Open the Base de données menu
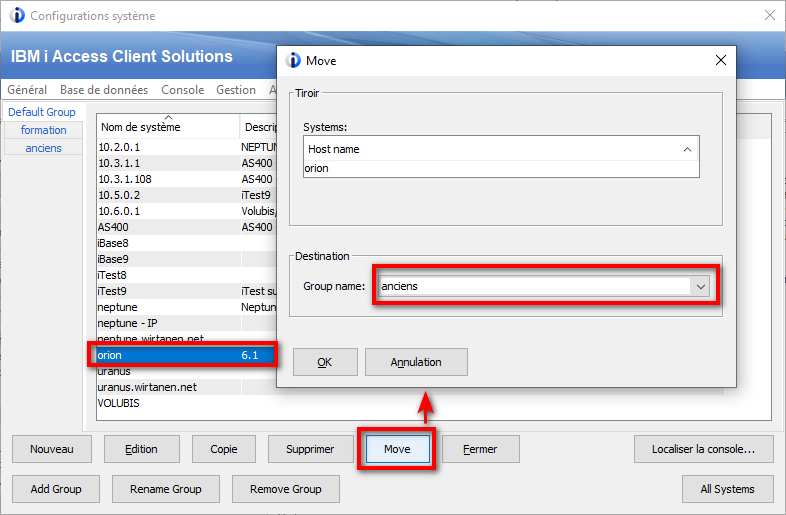The width and height of the screenshot is (786, 515). click(x=104, y=90)
